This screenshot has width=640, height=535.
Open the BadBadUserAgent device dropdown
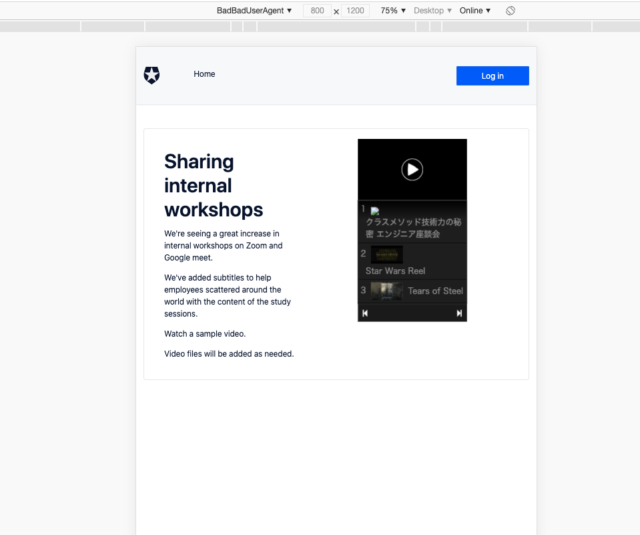[x=254, y=11]
